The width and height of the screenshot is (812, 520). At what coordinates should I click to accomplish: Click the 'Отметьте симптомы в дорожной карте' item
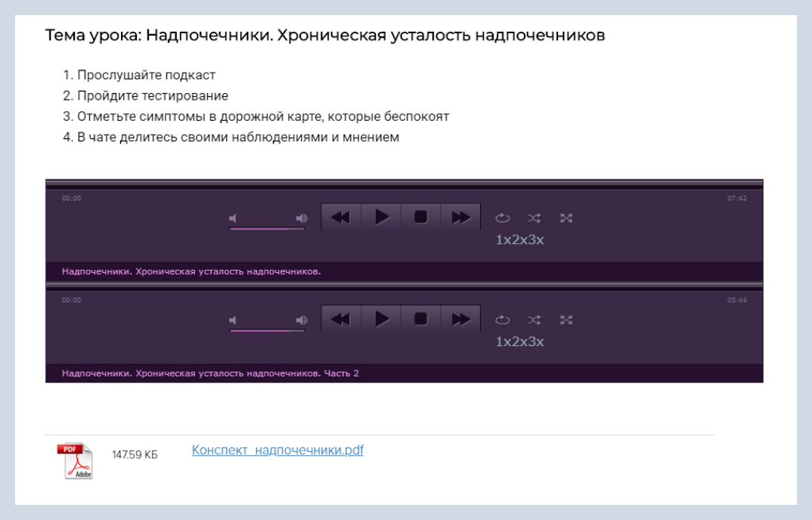point(263,116)
